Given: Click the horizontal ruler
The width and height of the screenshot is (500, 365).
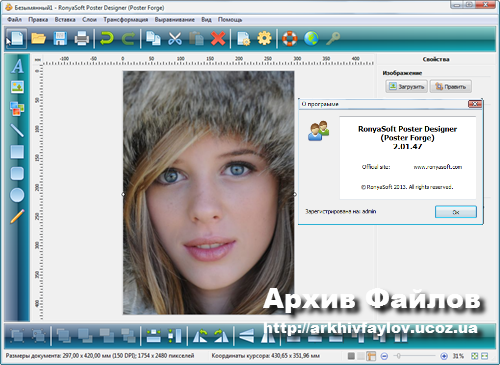Looking at the screenshot, I should (x=208, y=61).
